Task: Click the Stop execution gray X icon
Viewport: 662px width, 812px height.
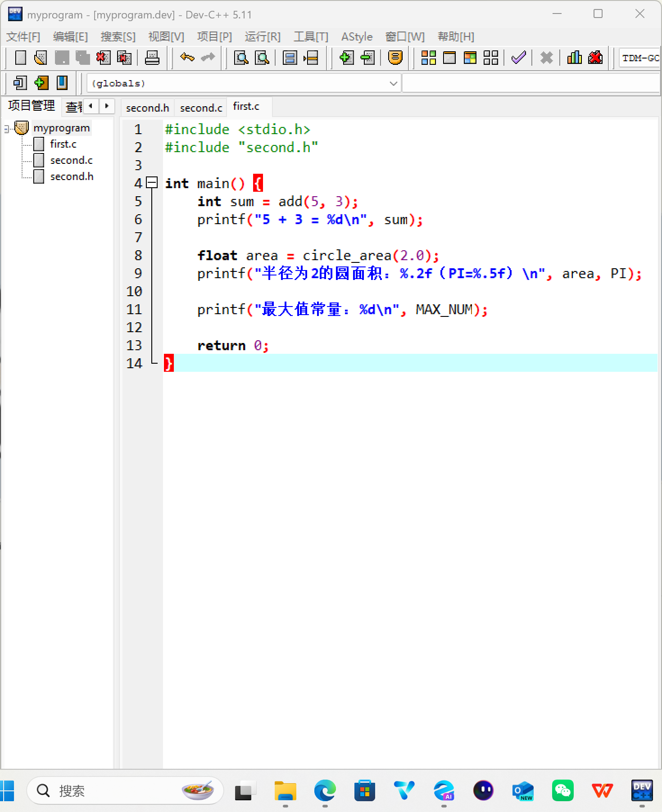Action: (546, 58)
